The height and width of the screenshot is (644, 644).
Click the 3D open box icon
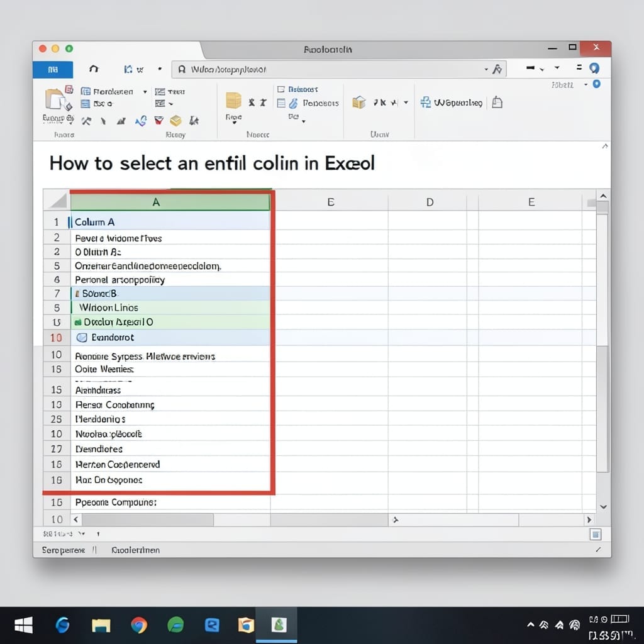click(x=359, y=102)
